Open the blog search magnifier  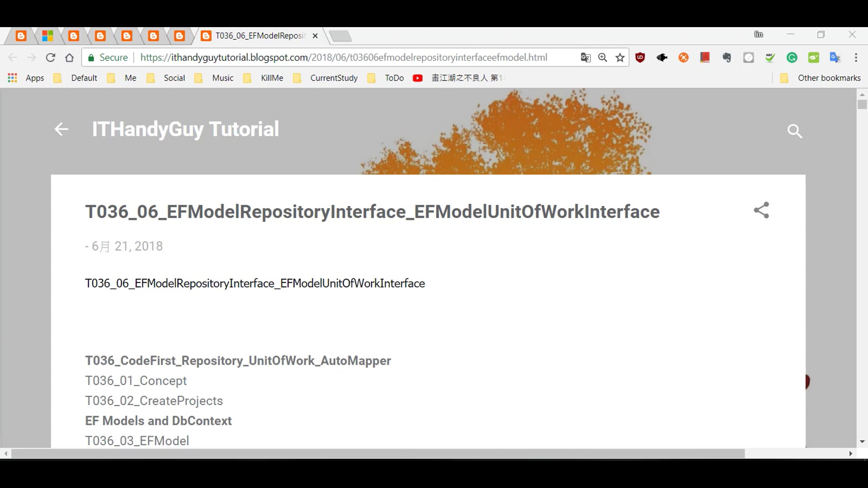click(x=795, y=131)
